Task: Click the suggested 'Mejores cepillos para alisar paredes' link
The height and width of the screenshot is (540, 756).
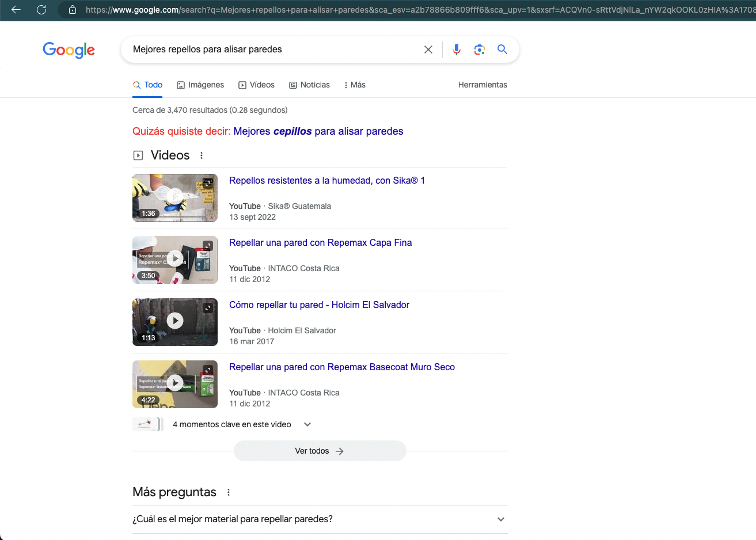Action: pos(318,131)
